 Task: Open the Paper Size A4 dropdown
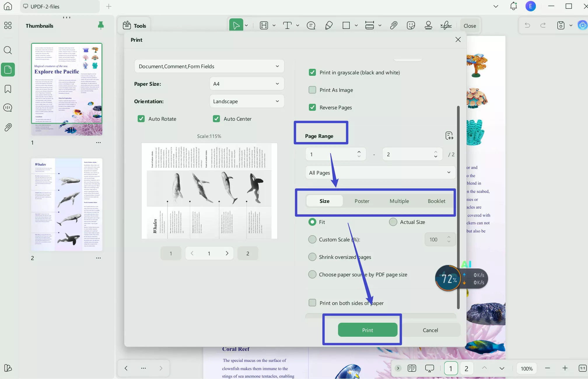pos(246,84)
